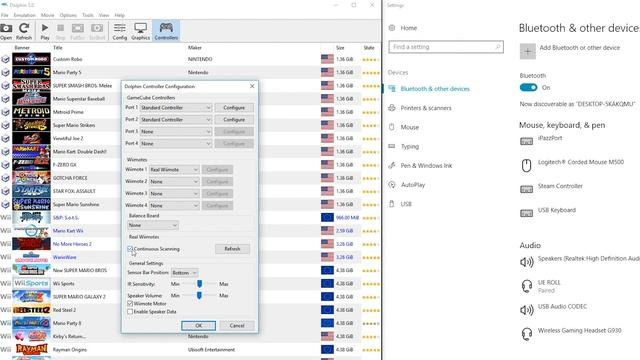Screen dimensions: 640x360
Task: Open the Help menu in Dolphin
Action: click(119, 15)
